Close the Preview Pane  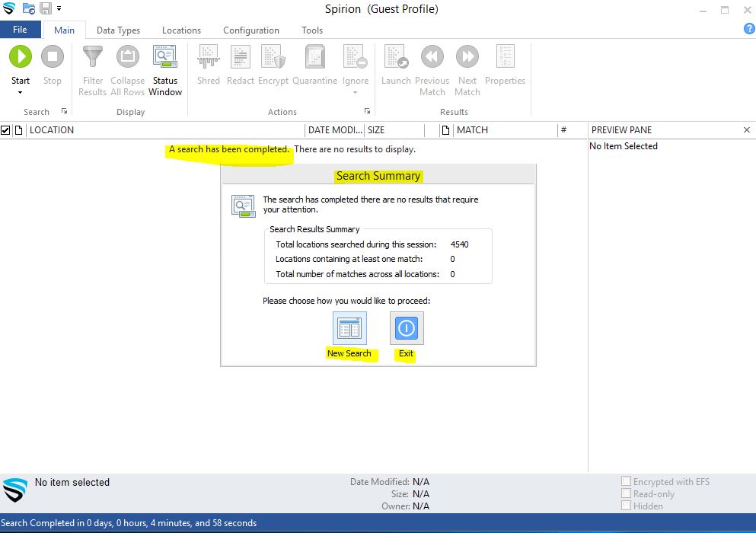point(746,130)
